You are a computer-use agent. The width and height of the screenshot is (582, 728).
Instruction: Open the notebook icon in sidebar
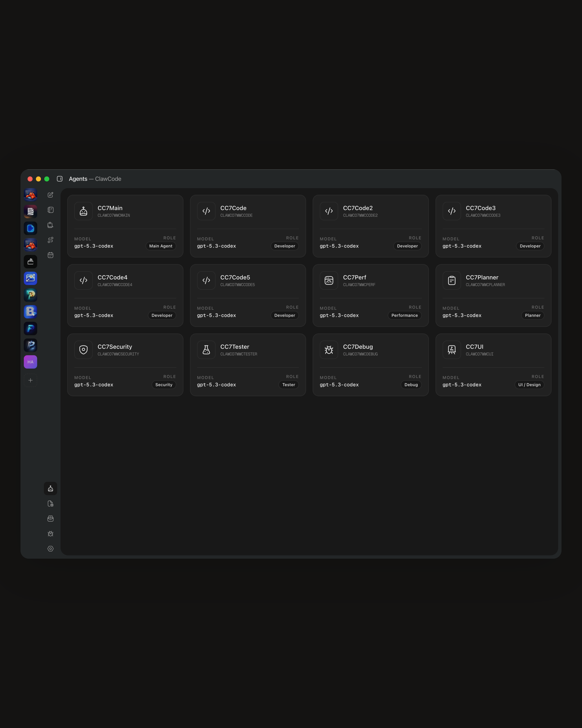(51, 210)
